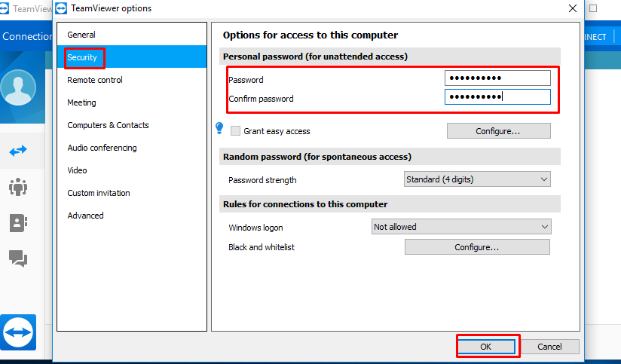Open Meeting people icon in TeamViewer sidebar
The image size is (621, 364).
click(x=18, y=187)
